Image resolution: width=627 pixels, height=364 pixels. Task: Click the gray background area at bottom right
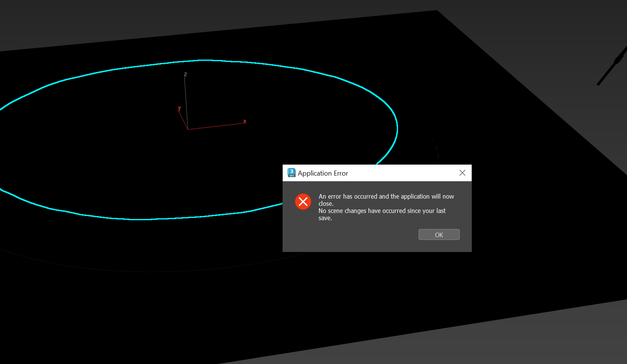(x=548, y=340)
